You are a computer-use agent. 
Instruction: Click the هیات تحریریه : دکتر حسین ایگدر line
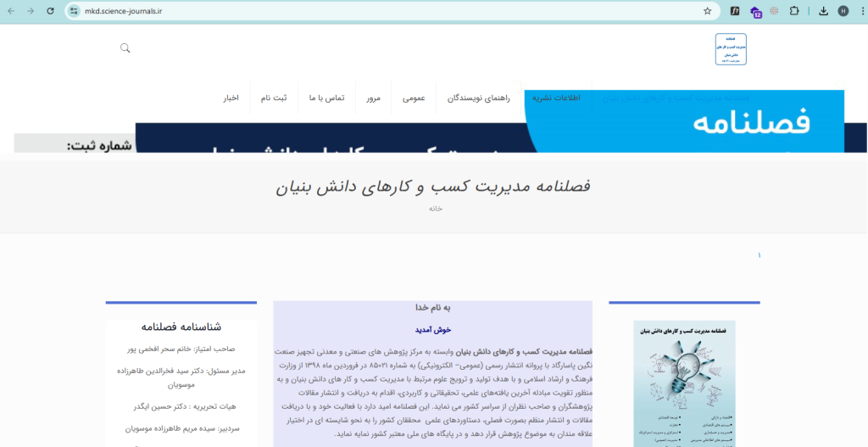pos(184,406)
